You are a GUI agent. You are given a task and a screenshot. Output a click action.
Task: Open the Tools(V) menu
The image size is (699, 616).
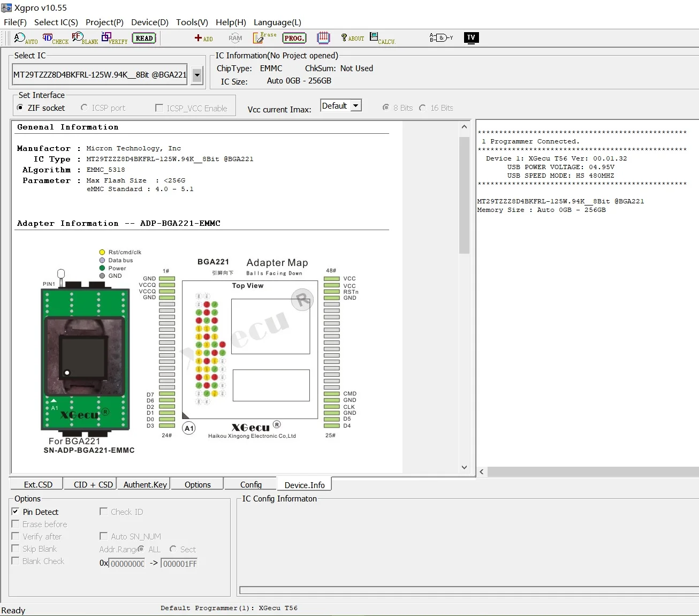(192, 22)
